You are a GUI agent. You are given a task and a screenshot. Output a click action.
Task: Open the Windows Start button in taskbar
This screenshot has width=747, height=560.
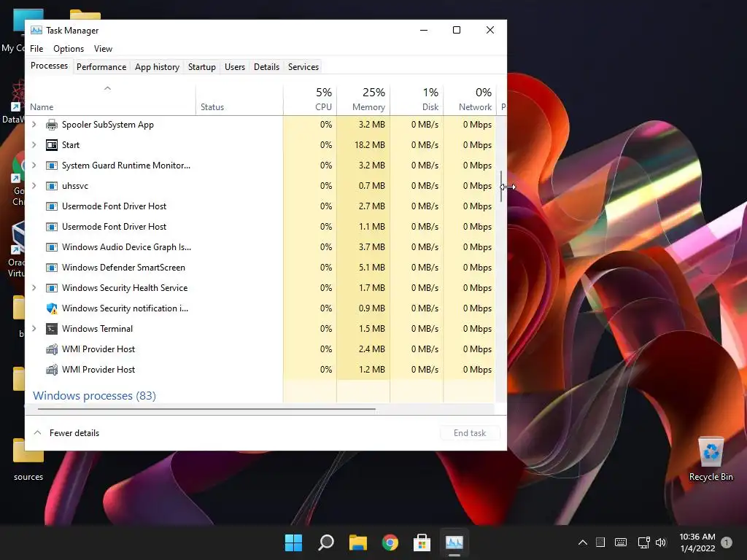293,542
